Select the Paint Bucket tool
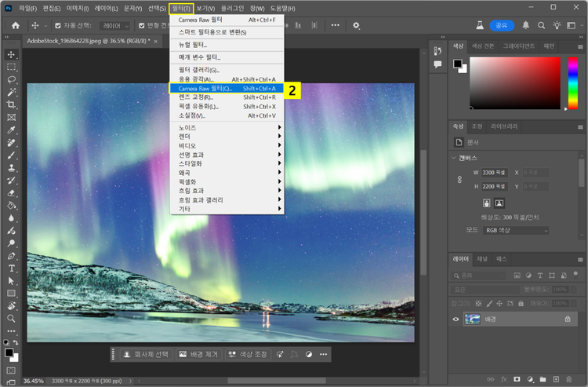 pyautogui.click(x=11, y=206)
